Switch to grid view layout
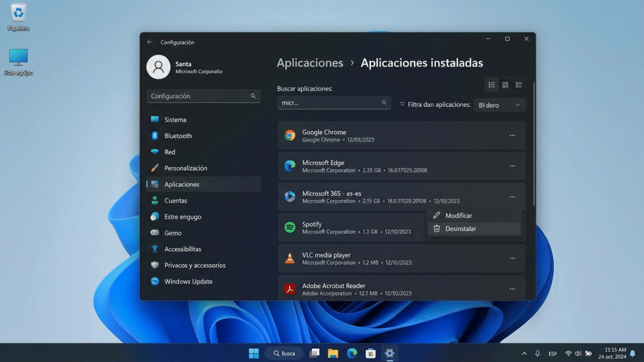The height and width of the screenshot is (362, 644). 504,85
